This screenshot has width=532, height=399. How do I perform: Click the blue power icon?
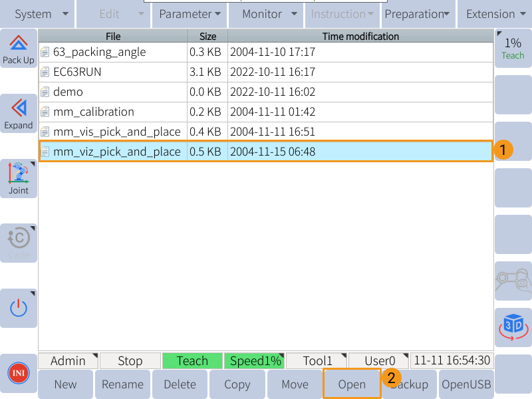click(x=19, y=309)
